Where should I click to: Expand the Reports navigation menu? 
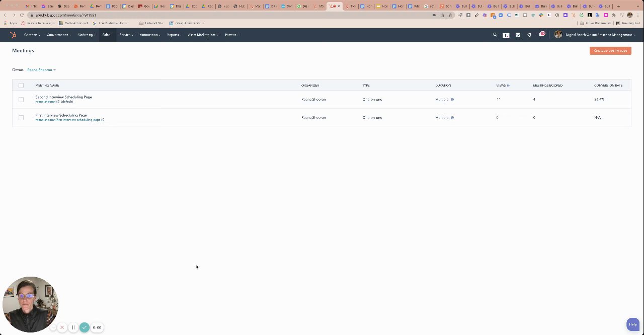click(x=174, y=35)
